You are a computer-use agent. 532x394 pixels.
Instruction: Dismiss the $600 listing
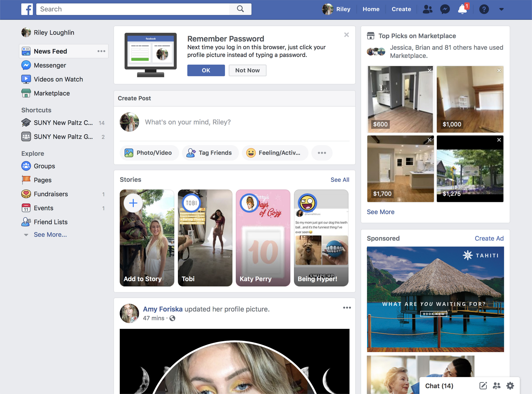click(430, 70)
